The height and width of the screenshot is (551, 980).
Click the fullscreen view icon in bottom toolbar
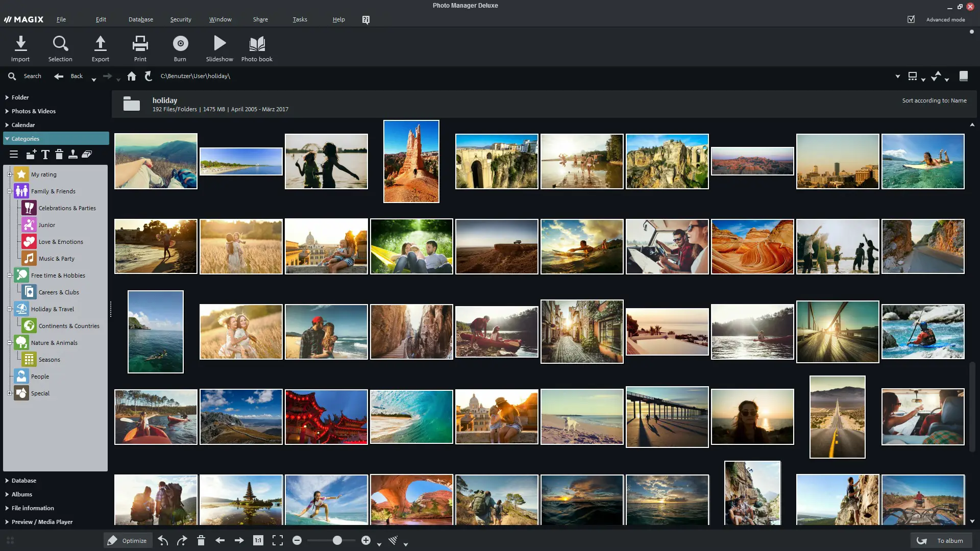click(277, 540)
